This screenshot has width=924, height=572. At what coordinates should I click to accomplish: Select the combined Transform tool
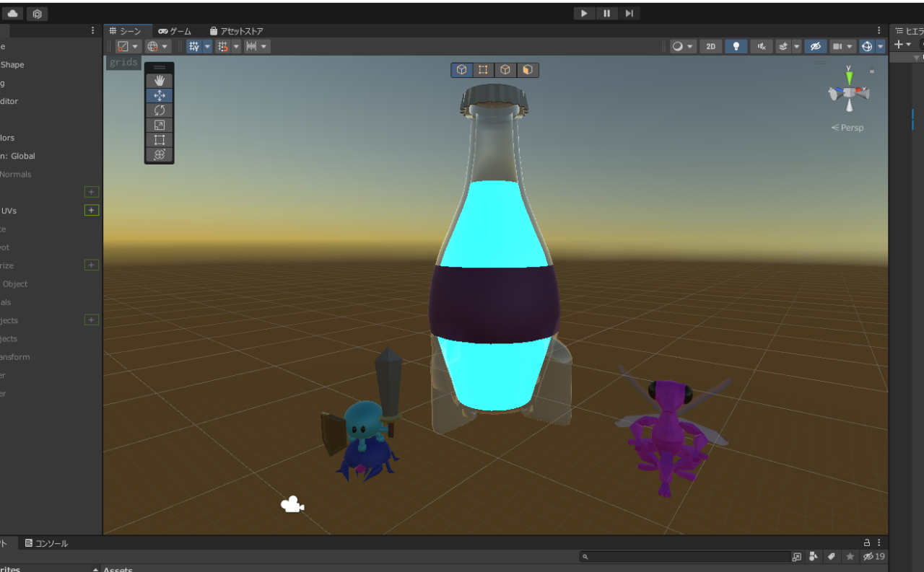coord(160,155)
